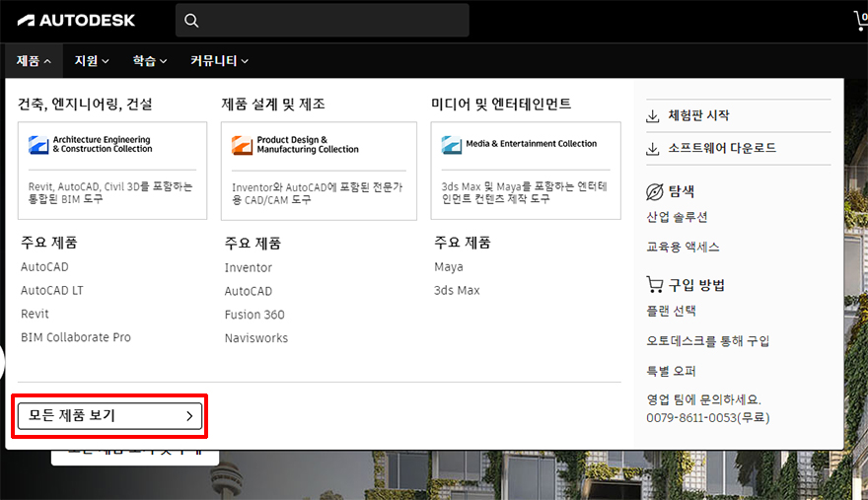Click the 미디어 및 엔터테인먼트 heading

coord(501,105)
